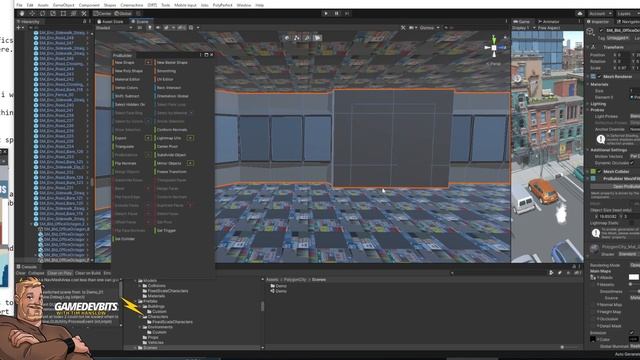
Task: Click the Play button
Action: tap(326, 13)
